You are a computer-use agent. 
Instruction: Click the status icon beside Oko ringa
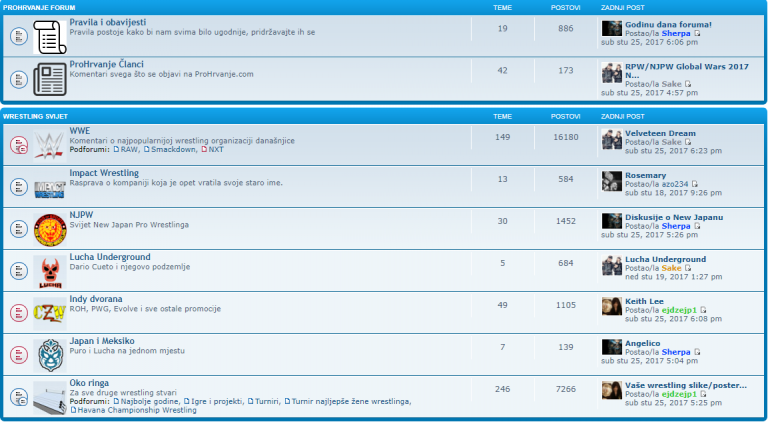19,397
